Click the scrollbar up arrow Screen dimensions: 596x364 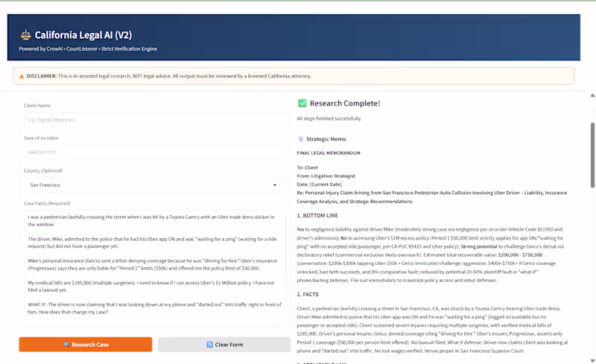pyautogui.click(x=592, y=95)
